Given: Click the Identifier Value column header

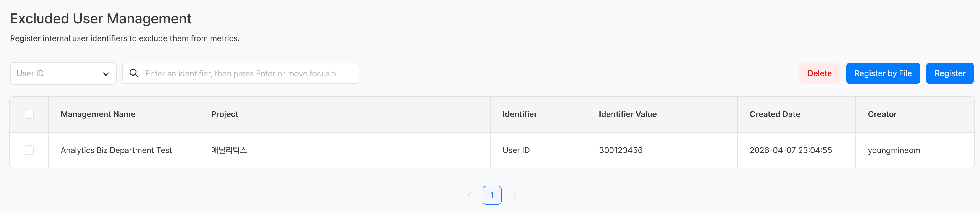Looking at the screenshot, I should tap(627, 114).
